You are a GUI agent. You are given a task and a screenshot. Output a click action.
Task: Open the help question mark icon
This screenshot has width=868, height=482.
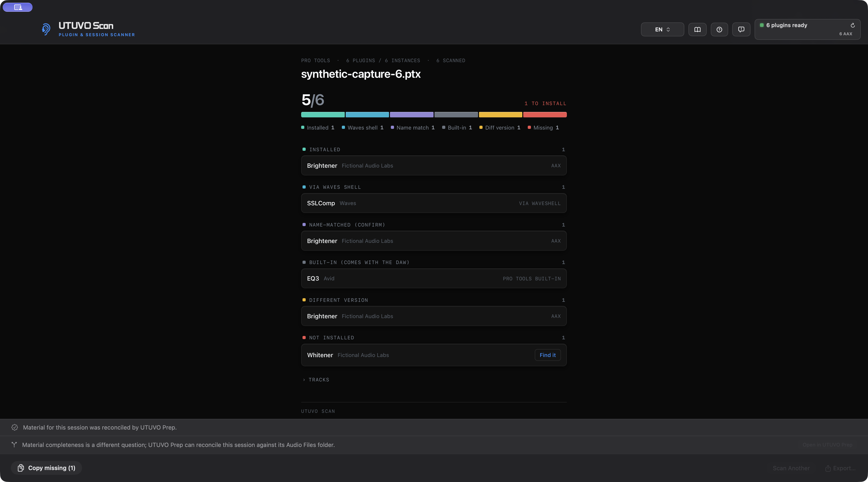[x=719, y=29]
